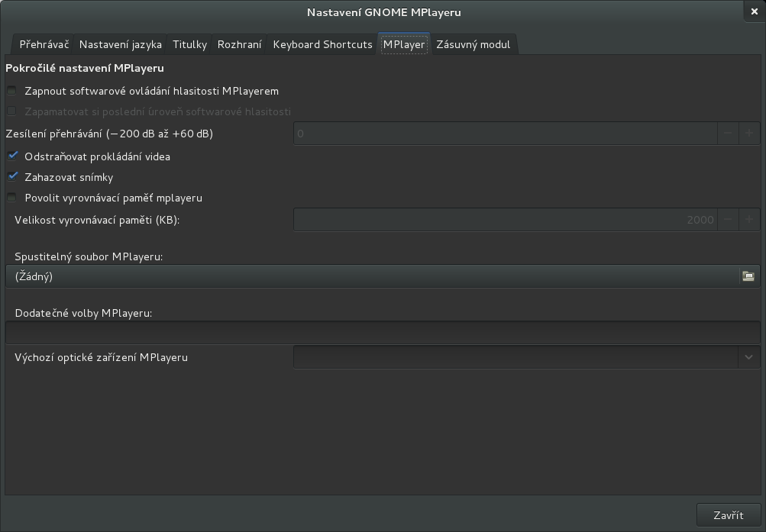
Task: Uncheck Zahazovat snímky option
Action: (x=11, y=176)
